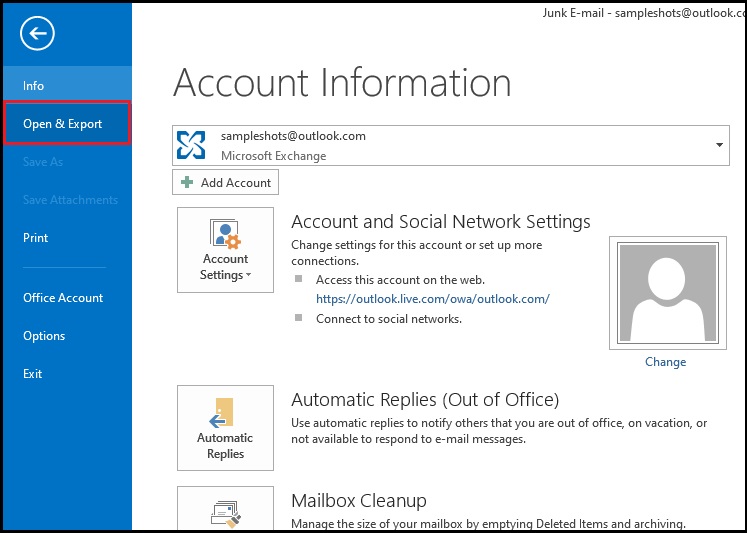
Task: Click the Automatic Replies button
Action: (225, 428)
